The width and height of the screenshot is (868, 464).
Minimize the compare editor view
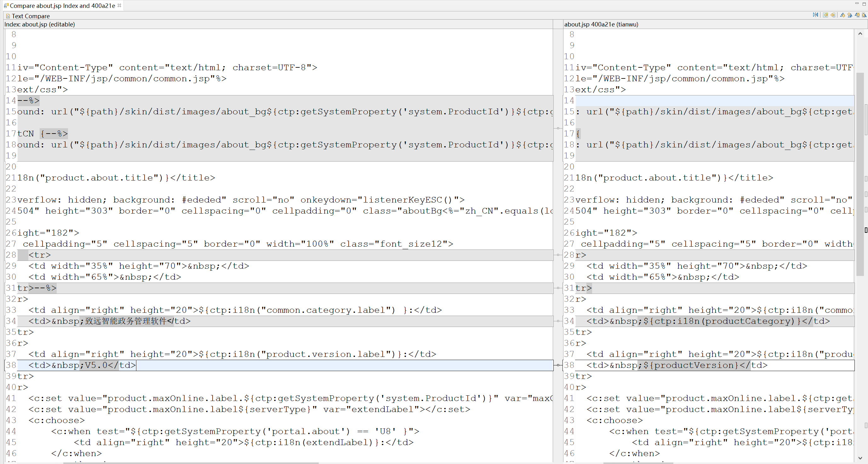857,4
